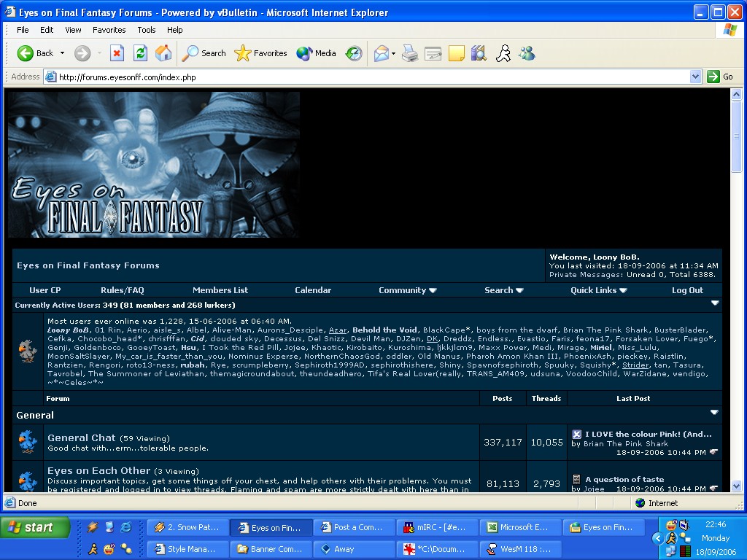747x560 pixels.
Task: Click into the address URL field
Action: pyautogui.click(x=367, y=77)
